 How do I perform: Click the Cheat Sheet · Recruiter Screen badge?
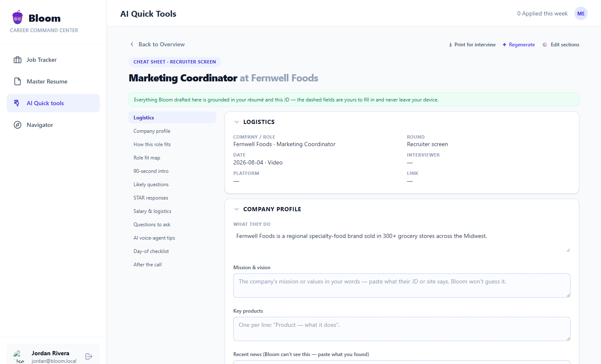click(175, 62)
